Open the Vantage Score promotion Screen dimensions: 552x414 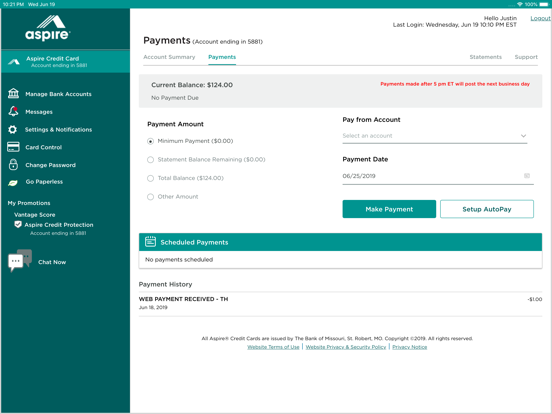(x=34, y=215)
